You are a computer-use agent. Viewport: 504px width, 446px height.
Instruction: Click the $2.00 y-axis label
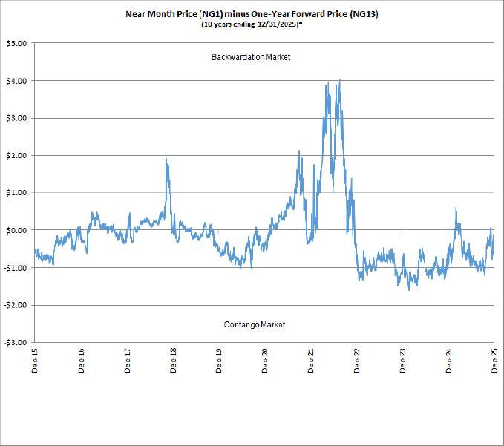click(x=16, y=155)
